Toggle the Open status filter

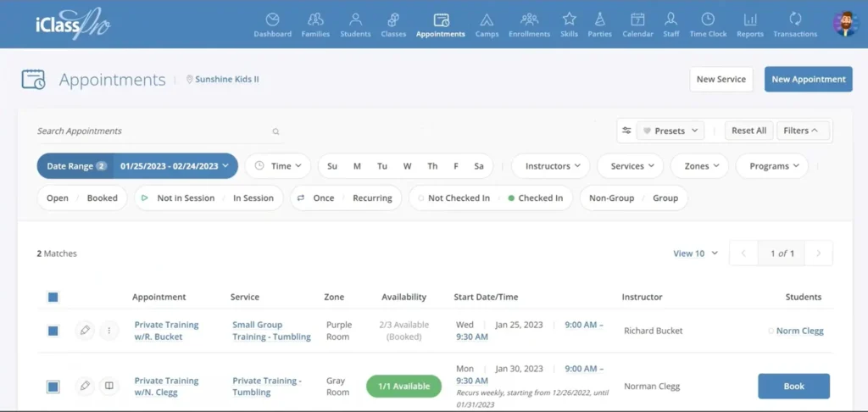click(x=58, y=198)
